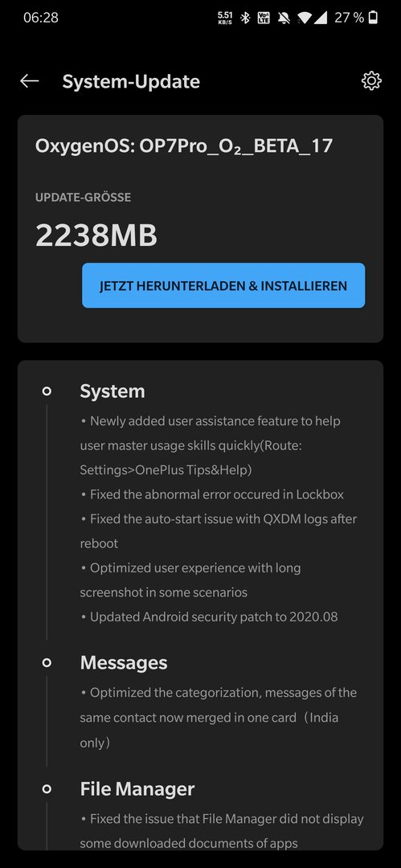The height and width of the screenshot is (868, 401).
Task: Tap the System-Update page title
Action: coord(131,81)
